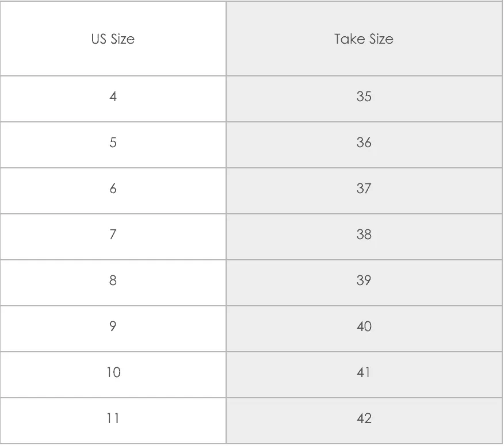The height and width of the screenshot is (446, 504).
Task: Select the Take size 41 cell
Action: (x=364, y=374)
